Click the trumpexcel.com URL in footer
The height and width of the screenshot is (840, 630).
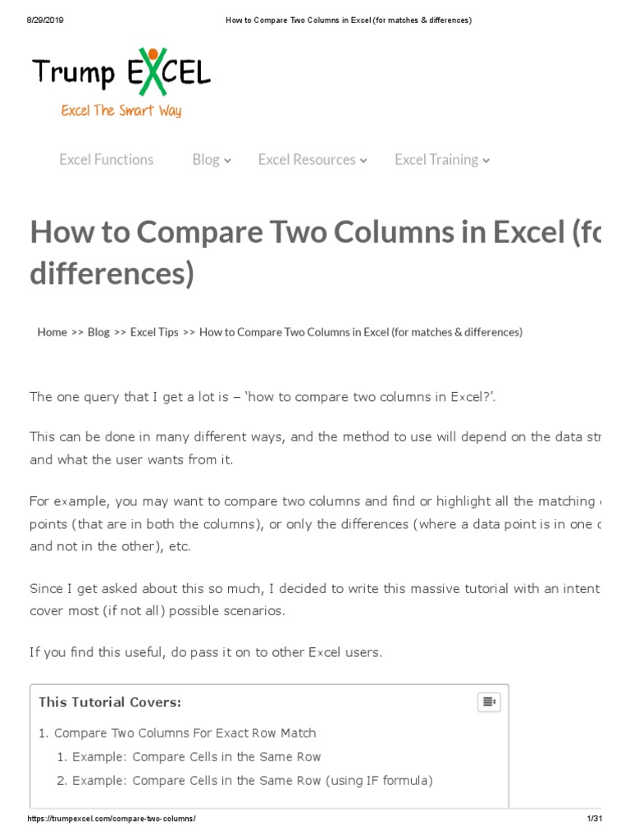[x=112, y=819]
